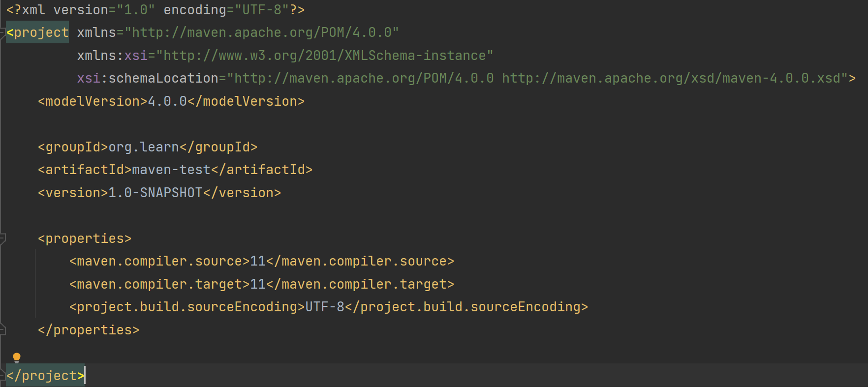The image size is (868, 387).
Task: Click the xsi:schemaLocation attribute name
Action: 148,78
